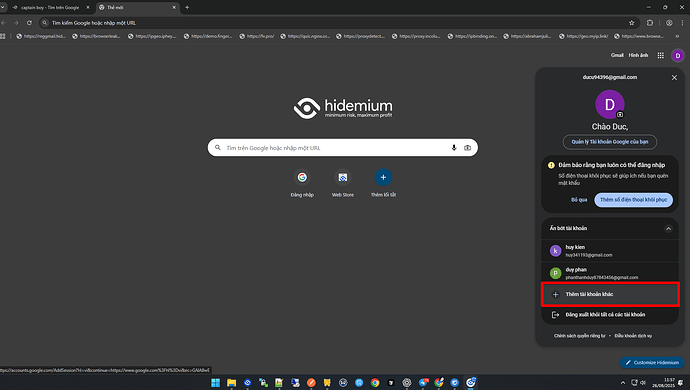This screenshot has height=390, width=690.
Task: Open Google Chrome from the taskbar
Action: pos(375,383)
